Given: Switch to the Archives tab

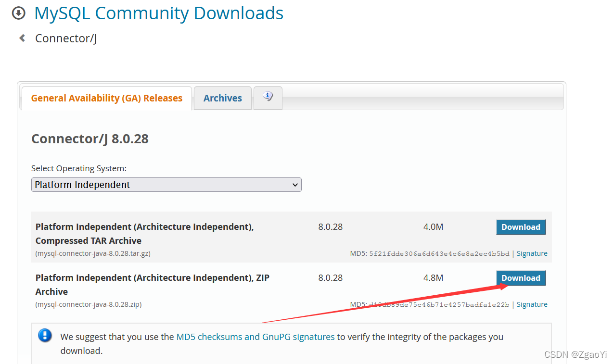Looking at the screenshot, I should [223, 98].
